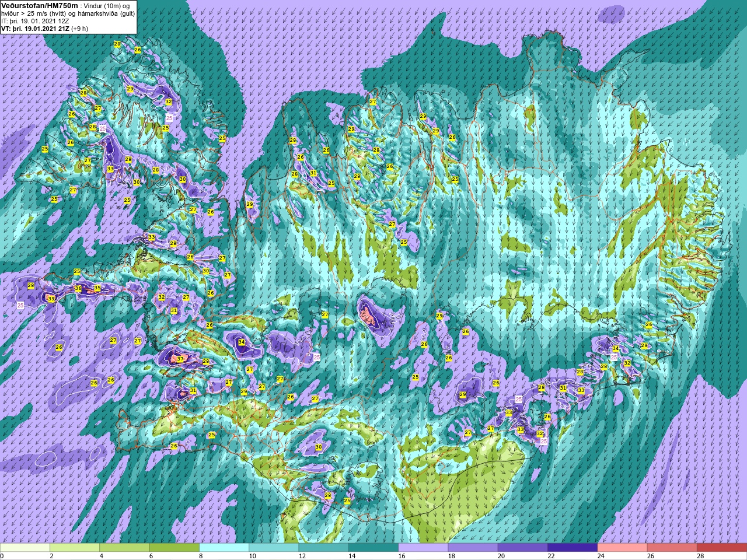Click the teal 12–14 m/s legend swatch

(323, 548)
